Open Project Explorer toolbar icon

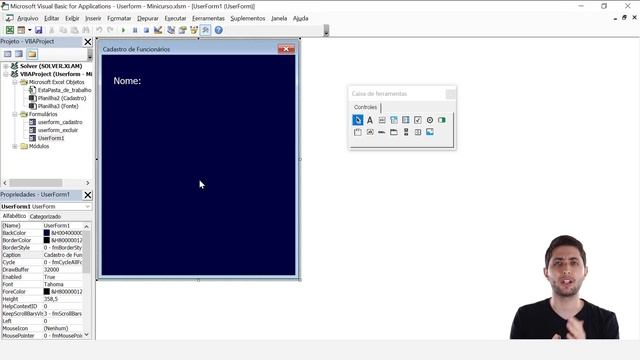click(x=171, y=30)
